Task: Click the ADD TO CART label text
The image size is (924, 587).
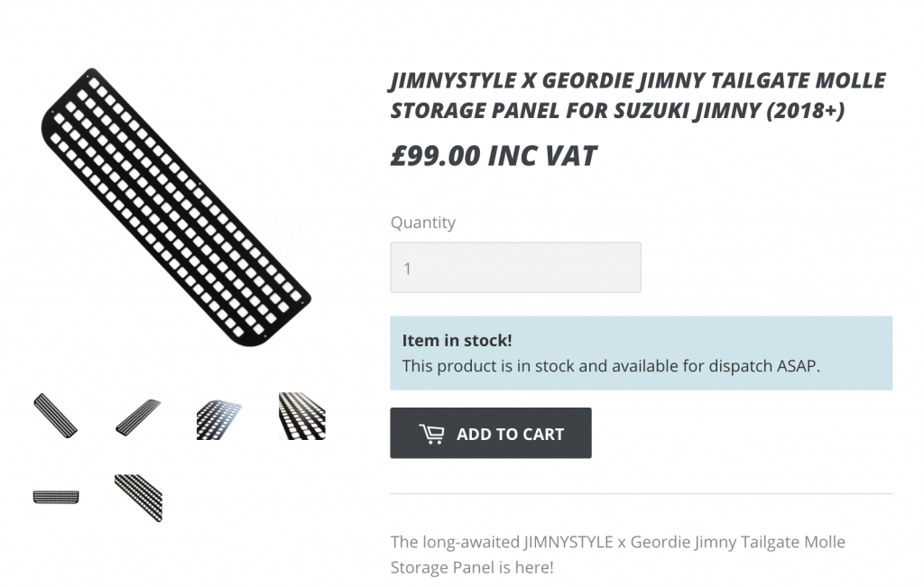Action: (x=511, y=434)
